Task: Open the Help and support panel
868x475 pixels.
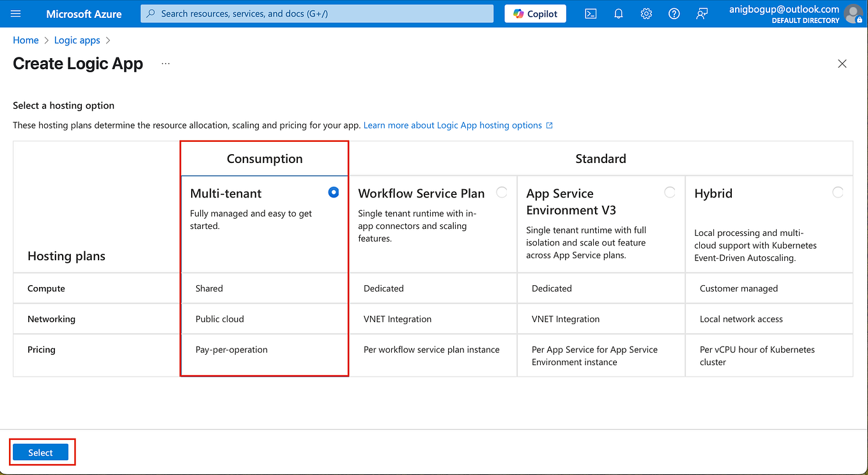Action: (674, 13)
